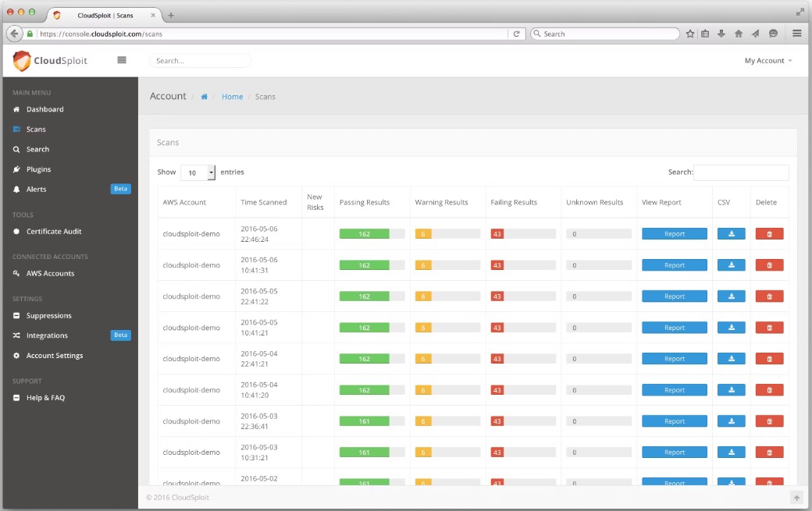Toggle the sidebar hamburger menu
Screen dimensions: 812x511
[x=122, y=60]
